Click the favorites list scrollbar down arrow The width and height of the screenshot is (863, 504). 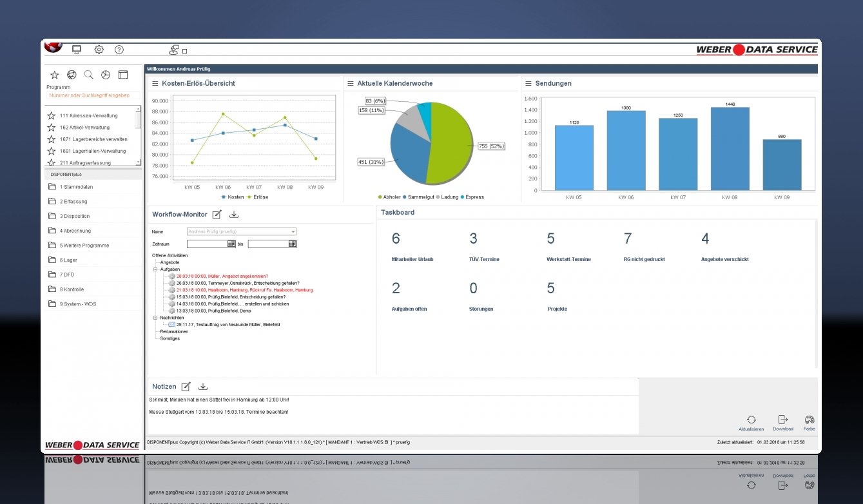coord(138,163)
